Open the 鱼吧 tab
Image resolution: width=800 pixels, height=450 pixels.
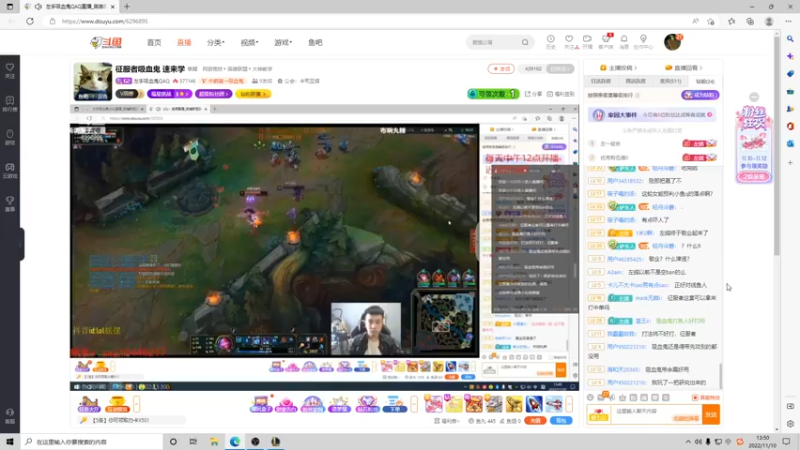tap(315, 42)
